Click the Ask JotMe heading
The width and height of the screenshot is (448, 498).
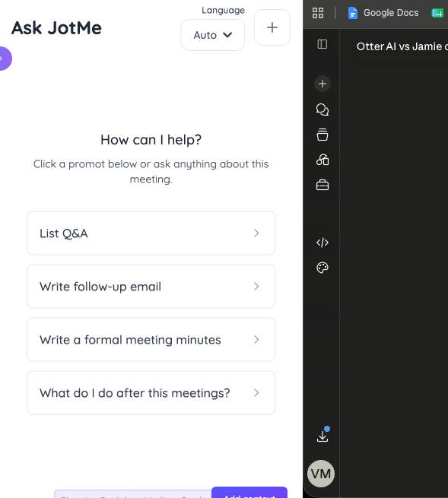coord(56,27)
